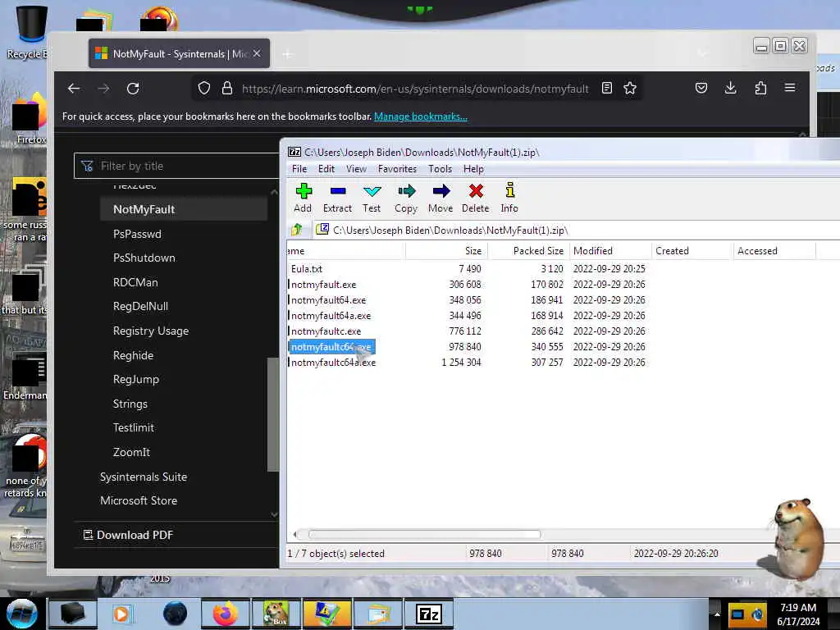Image resolution: width=840 pixels, height=630 pixels.
Task: Click the site security padlock icon
Action: [227, 88]
